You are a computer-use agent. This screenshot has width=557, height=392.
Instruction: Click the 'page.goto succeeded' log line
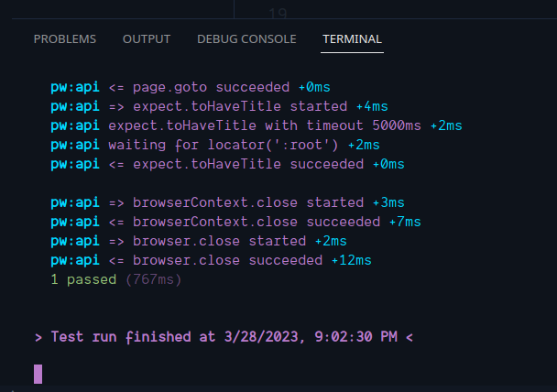(x=191, y=87)
